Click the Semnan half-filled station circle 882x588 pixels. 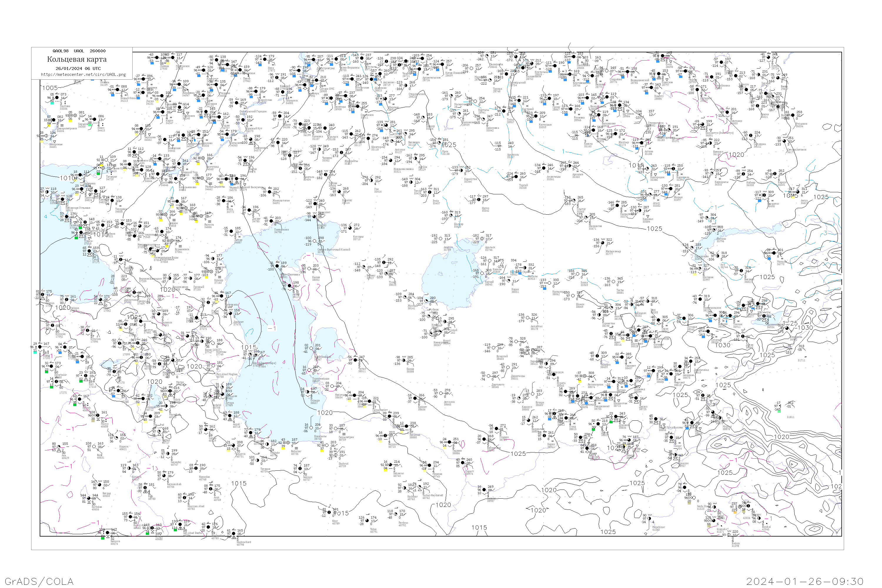tap(300, 468)
